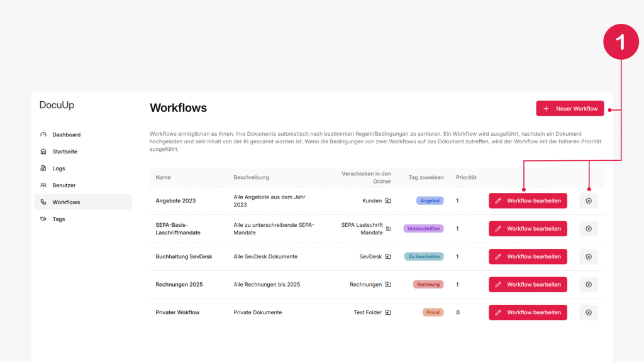Screen dimensions: 644x362
Task: Open Dashboard in the sidebar
Action: (66, 134)
